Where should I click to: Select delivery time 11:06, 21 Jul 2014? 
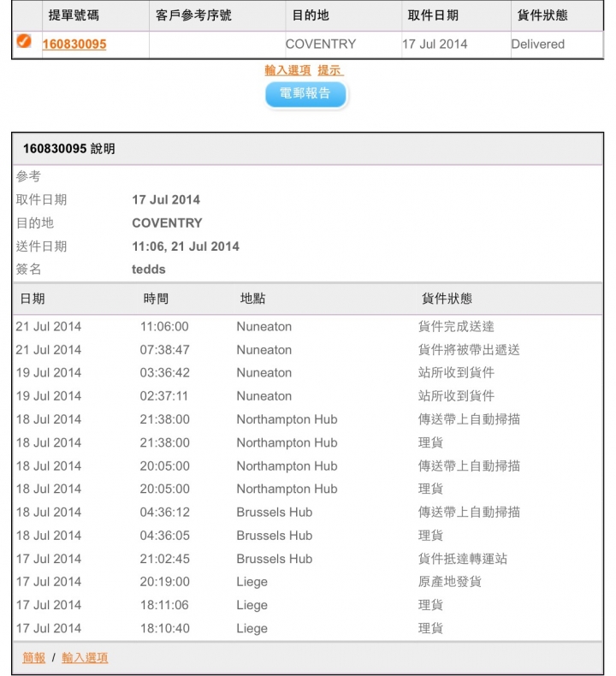point(186,246)
